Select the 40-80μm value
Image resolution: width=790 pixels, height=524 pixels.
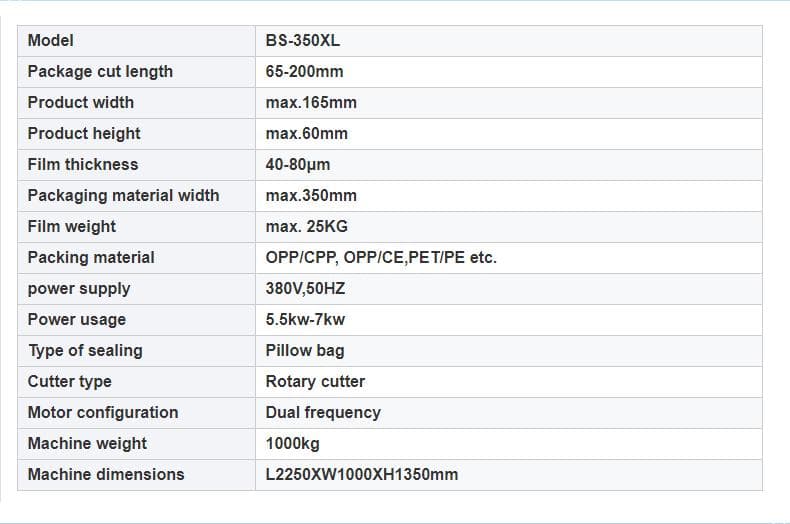[x=298, y=165]
